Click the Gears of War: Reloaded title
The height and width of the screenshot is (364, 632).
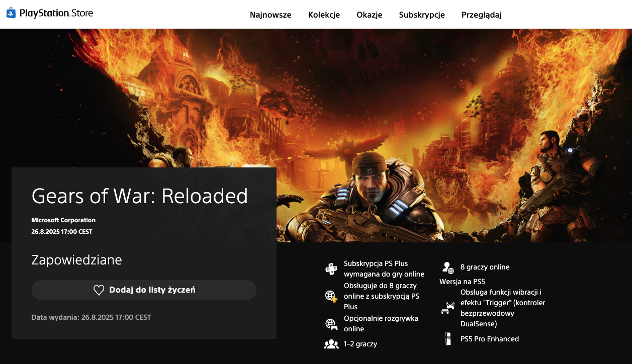click(x=140, y=196)
